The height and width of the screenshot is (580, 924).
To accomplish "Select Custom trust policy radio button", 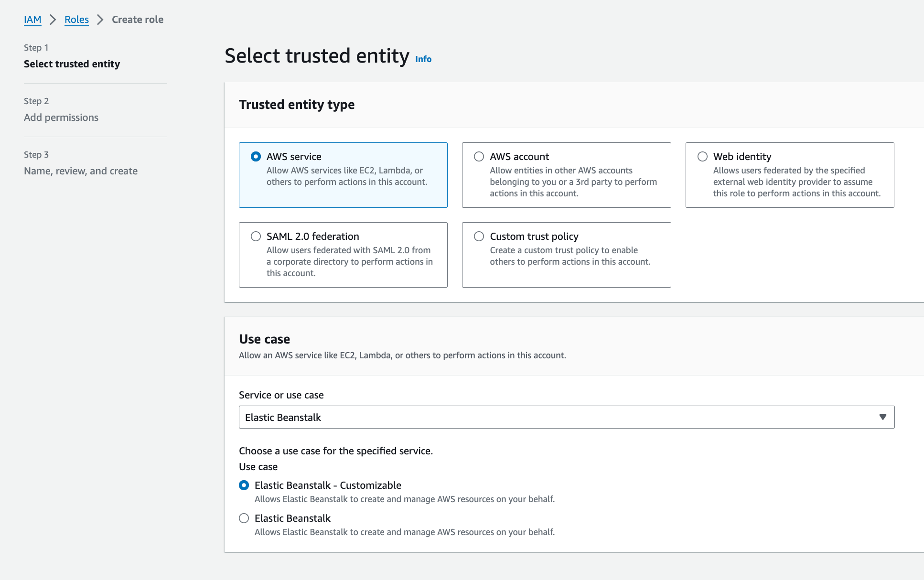I will coord(479,236).
